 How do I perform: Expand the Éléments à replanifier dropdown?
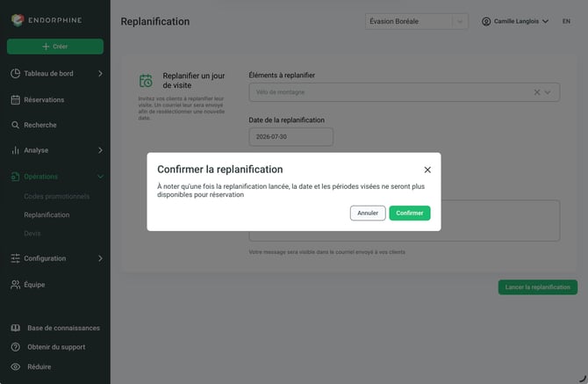click(x=548, y=92)
